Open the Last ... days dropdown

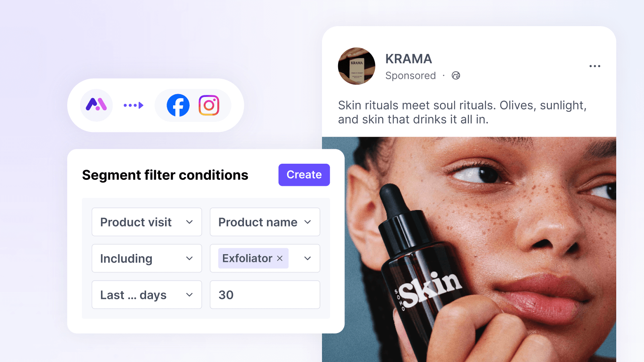pyautogui.click(x=147, y=295)
